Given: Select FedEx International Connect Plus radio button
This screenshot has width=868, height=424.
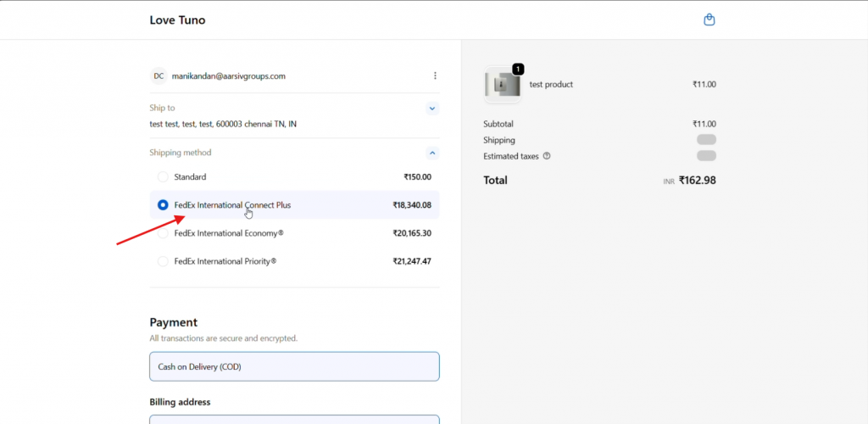Looking at the screenshot, I should [163, 205].
